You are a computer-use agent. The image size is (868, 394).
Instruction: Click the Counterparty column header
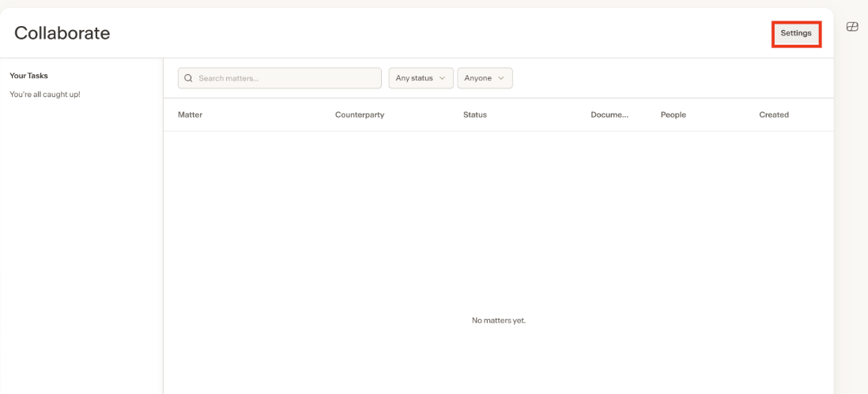tap(360, 115)
